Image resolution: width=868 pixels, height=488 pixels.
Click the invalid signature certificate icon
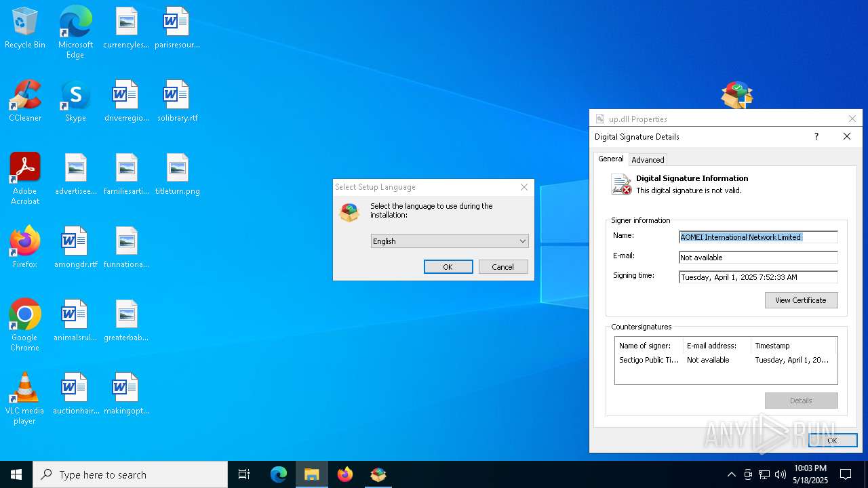(x=621, y=184)
